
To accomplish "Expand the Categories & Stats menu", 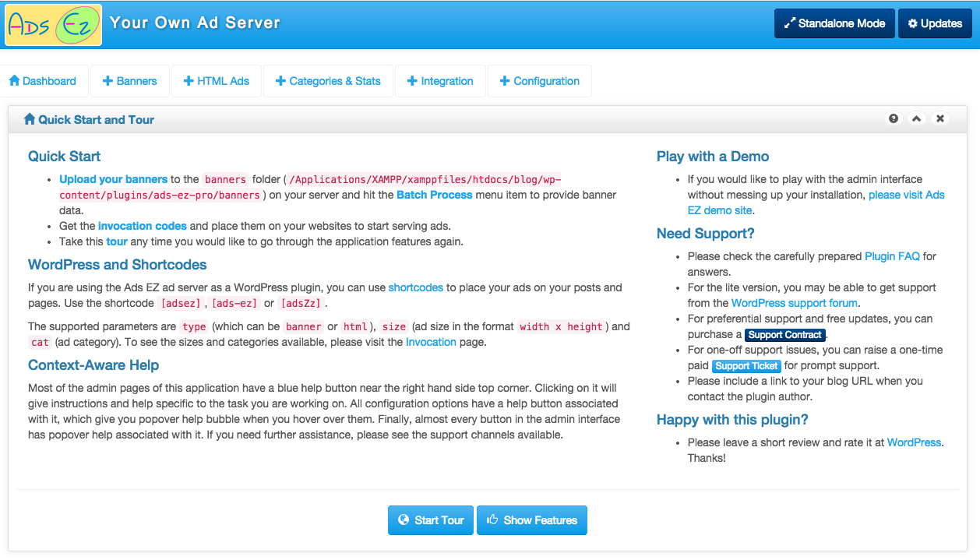I will (x=328, y=81).
